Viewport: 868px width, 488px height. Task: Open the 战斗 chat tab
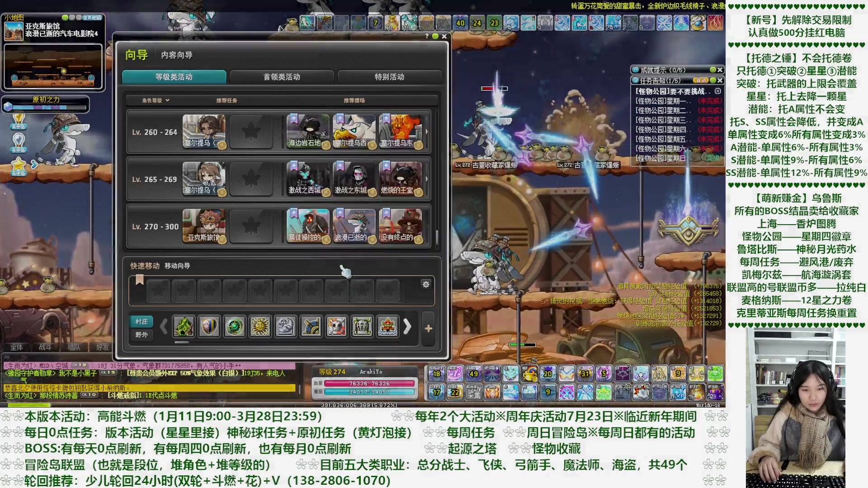[45, 347]
